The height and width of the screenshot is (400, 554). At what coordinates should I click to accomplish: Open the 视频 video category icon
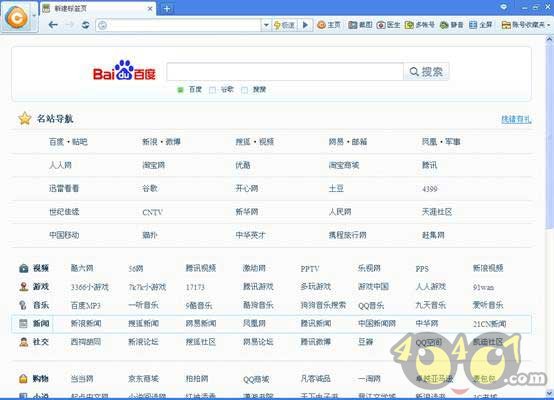pyautogui.click(x=24, y=268)
